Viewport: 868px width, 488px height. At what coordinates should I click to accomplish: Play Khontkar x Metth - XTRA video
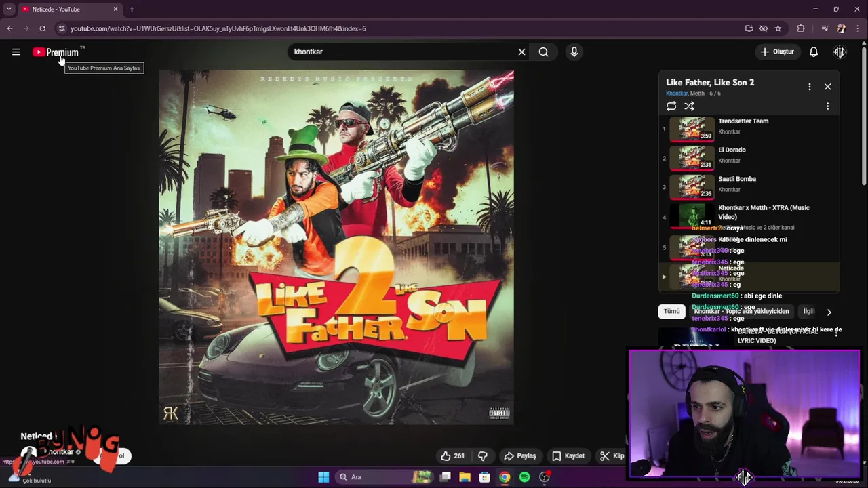point(749,217)
